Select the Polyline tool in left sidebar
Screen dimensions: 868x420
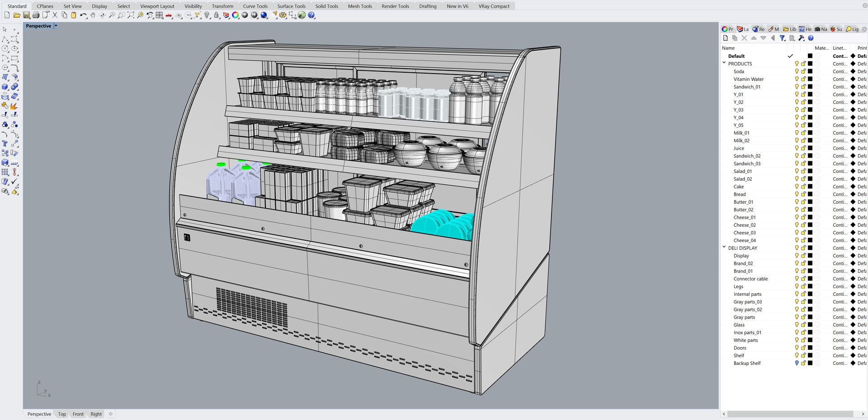pyautogui.click(x=5, y=39)
